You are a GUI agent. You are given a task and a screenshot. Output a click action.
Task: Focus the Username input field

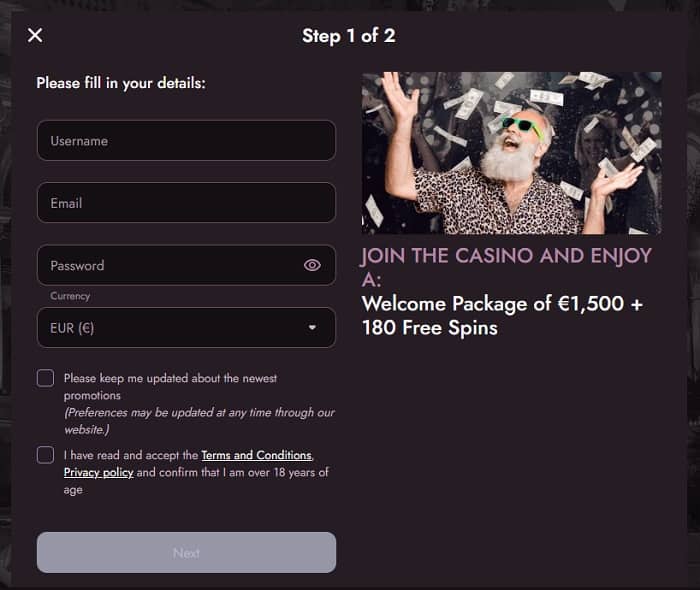[x=186, y=141]
